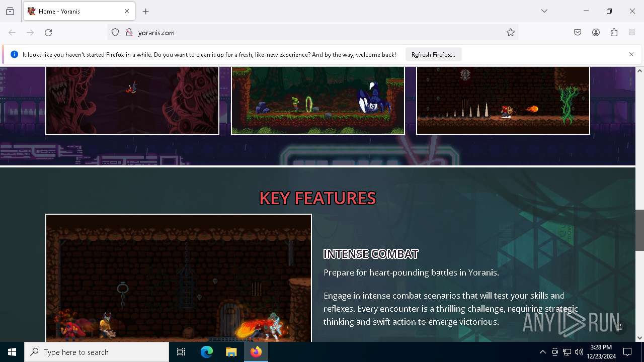View site connection information icon
The width and height of the screenshot is (644, 362).
click(129, 33)
